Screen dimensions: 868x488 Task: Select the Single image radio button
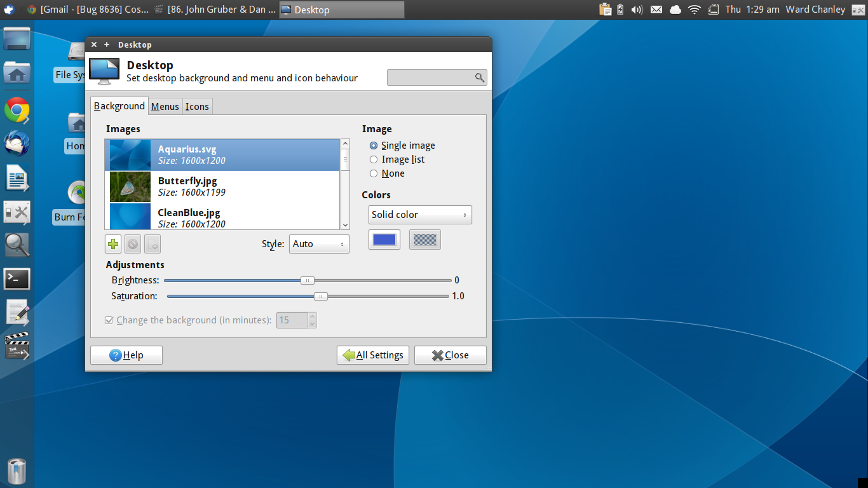point(374,146)
